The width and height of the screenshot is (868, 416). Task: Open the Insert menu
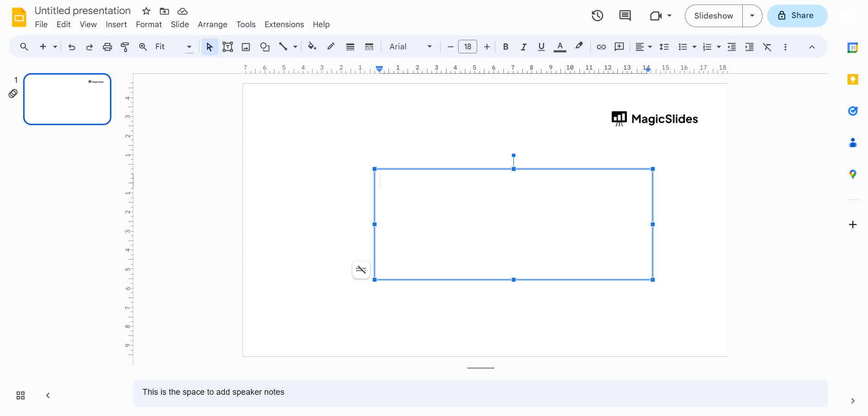[x=116, y=24]
